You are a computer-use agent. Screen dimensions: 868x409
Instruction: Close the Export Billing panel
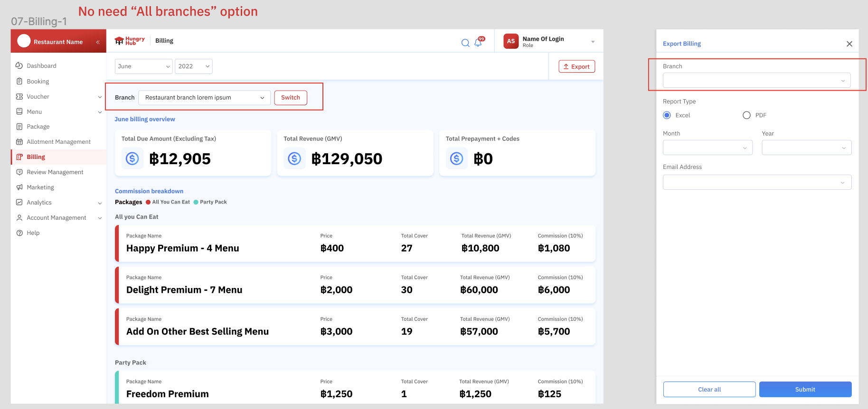point(849,44)
